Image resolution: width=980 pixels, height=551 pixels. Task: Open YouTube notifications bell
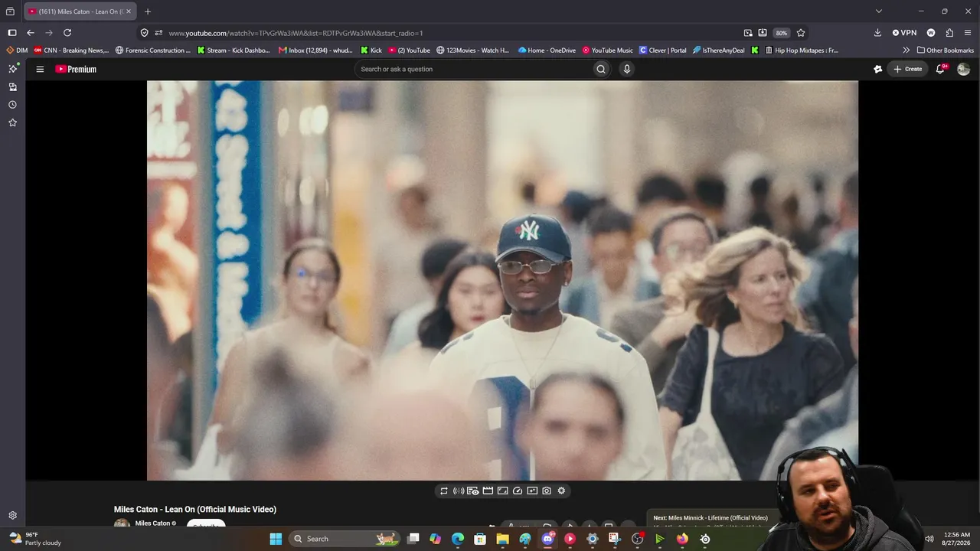tap(940, 69)
